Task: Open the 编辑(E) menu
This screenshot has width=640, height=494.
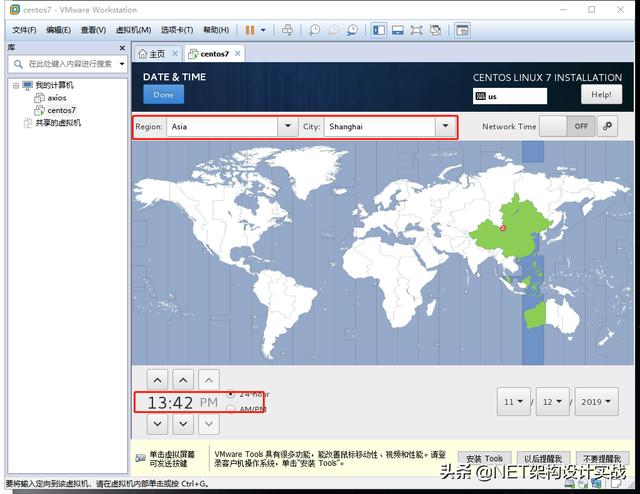Action: click(58, 30)
